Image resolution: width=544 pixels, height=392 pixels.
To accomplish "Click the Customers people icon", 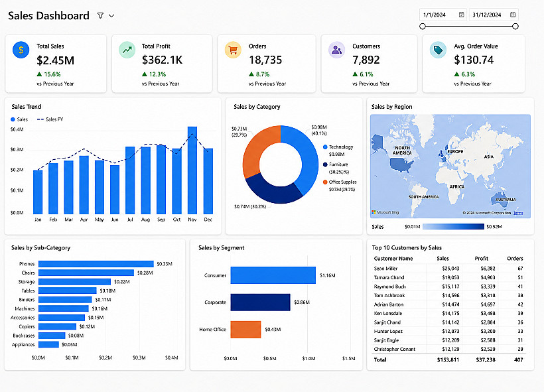I will coord(336,50).
